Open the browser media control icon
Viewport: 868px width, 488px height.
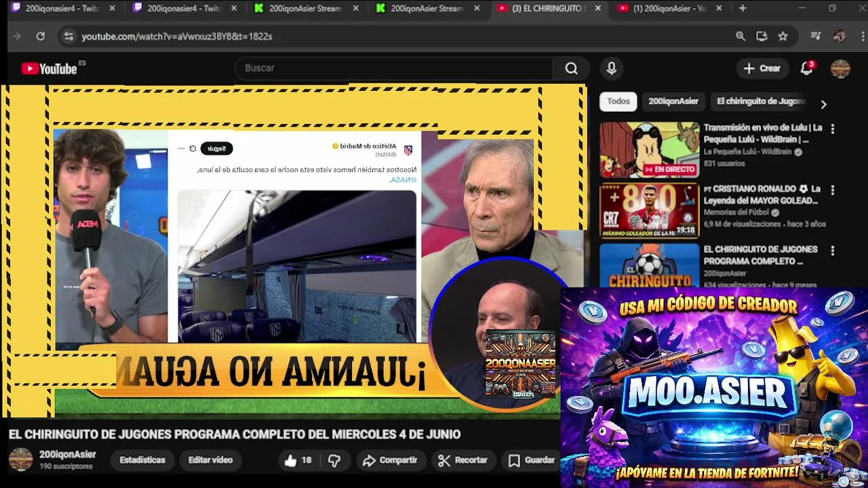pyautogui.click(x=816, y=37)
